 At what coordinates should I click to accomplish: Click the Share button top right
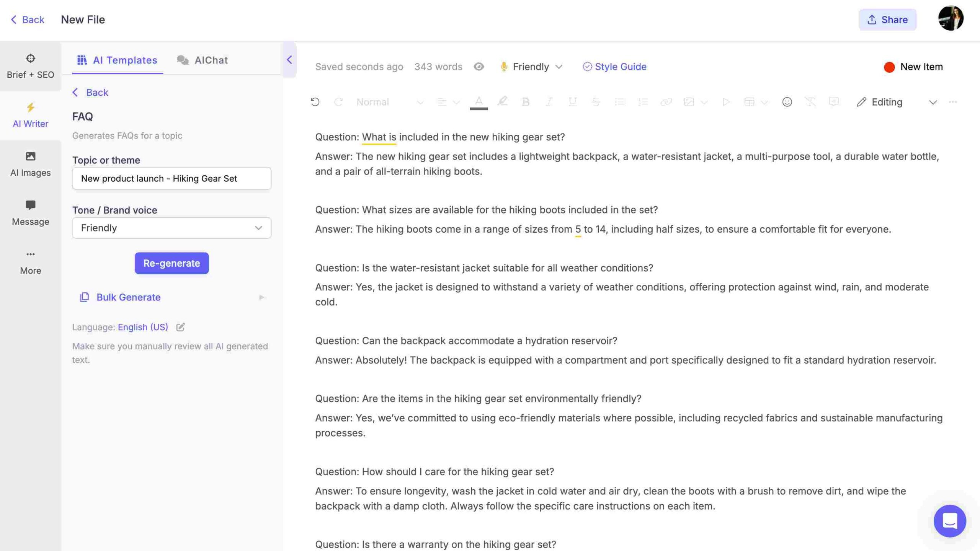tap(887, 19)
